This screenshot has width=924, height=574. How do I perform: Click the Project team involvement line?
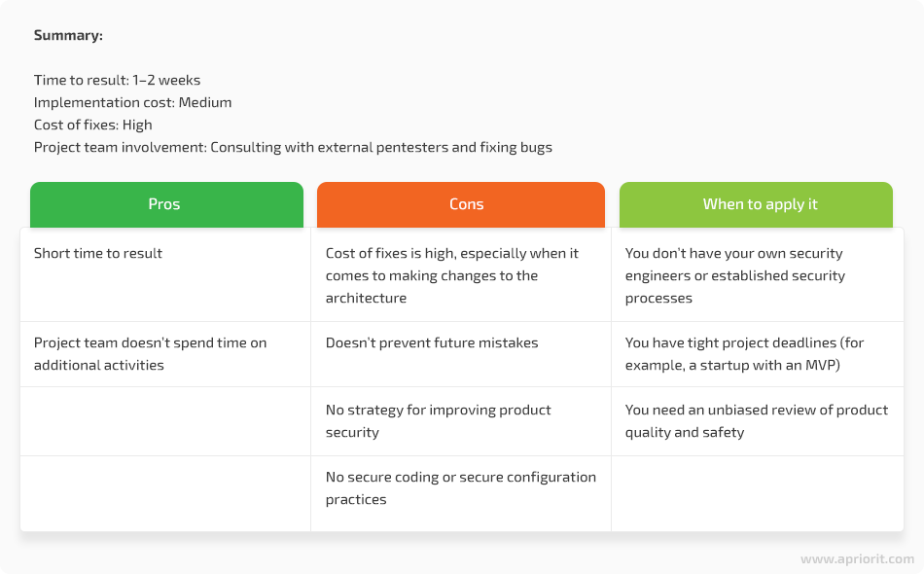293,147
